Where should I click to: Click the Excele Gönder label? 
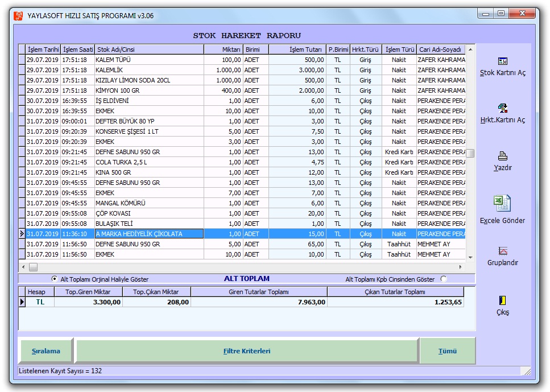point(503,220)
